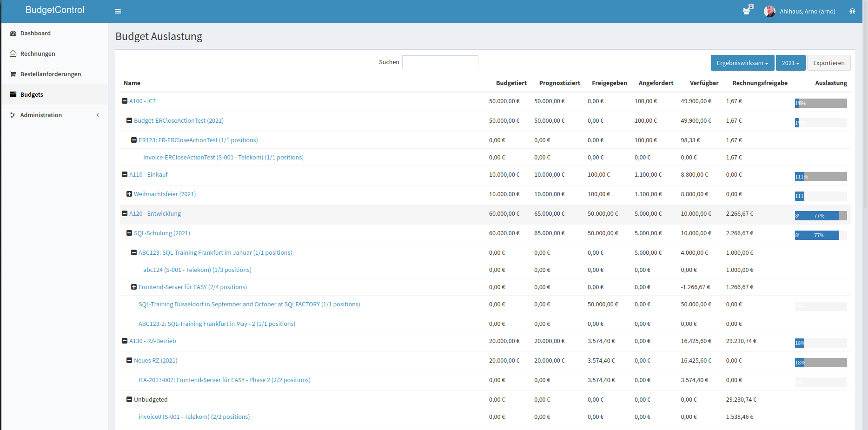The height and width of the screenshot is (430, 868).
Task: Open the bug report icon
Action: pyautogui.click(x=852, y=11)
